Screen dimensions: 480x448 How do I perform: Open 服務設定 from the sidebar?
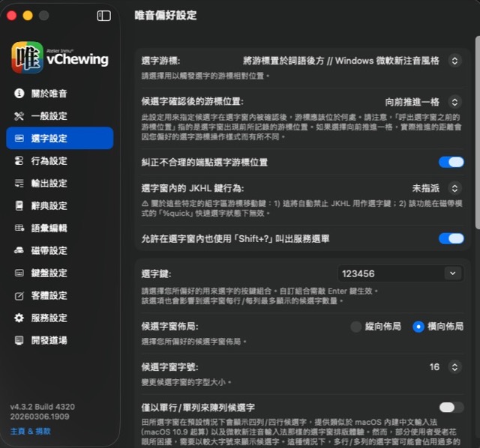pos(60,318)
